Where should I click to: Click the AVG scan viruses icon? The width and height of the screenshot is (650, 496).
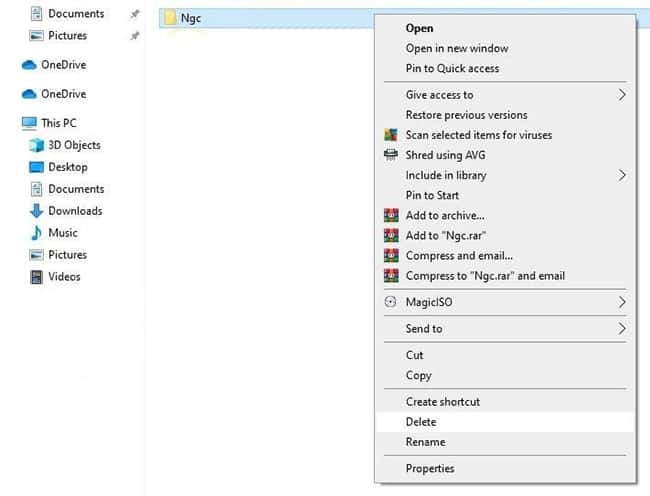pyautogui.click(x=391, y=135)
